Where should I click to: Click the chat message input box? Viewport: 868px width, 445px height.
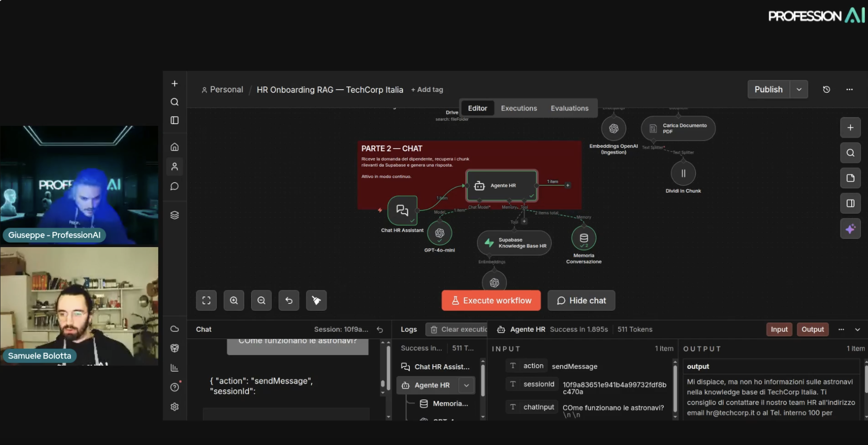click(x=286, y=414)
